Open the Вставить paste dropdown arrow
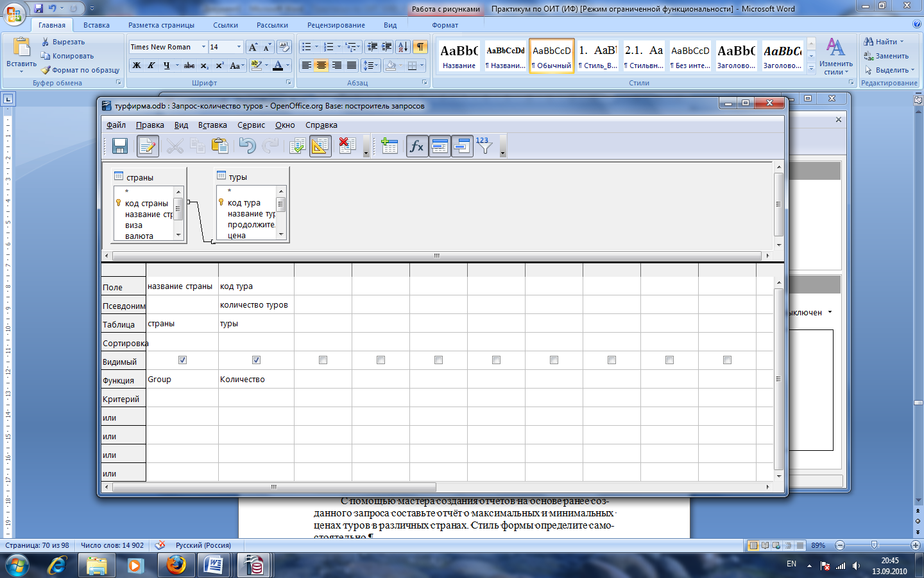This screenshot has height=578, width=924. point(22,71)
